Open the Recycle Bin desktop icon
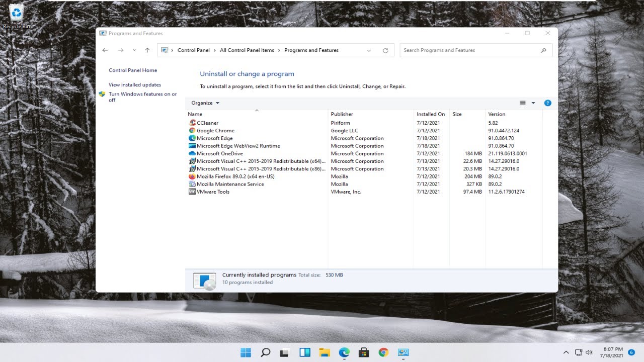 coord(17,17)
